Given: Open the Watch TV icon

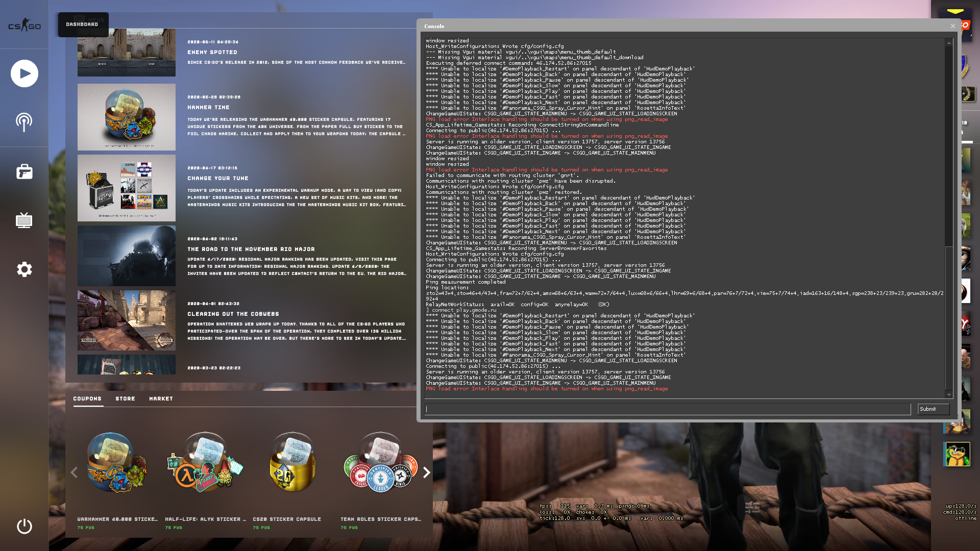Looking at the screenshot, I should point(24,220).
